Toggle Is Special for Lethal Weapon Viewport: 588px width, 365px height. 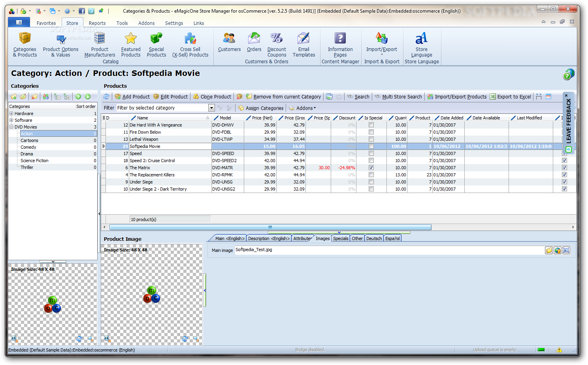click(x=371, y=139)
